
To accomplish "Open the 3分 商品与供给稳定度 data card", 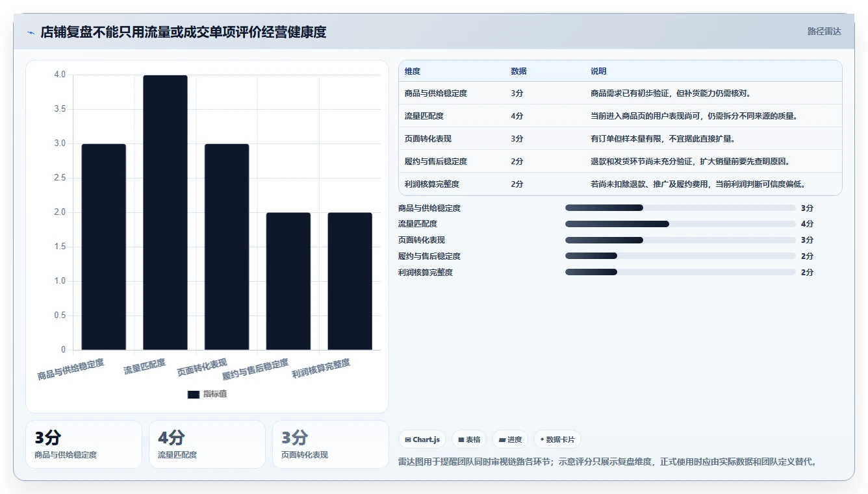I will [84, 444].
